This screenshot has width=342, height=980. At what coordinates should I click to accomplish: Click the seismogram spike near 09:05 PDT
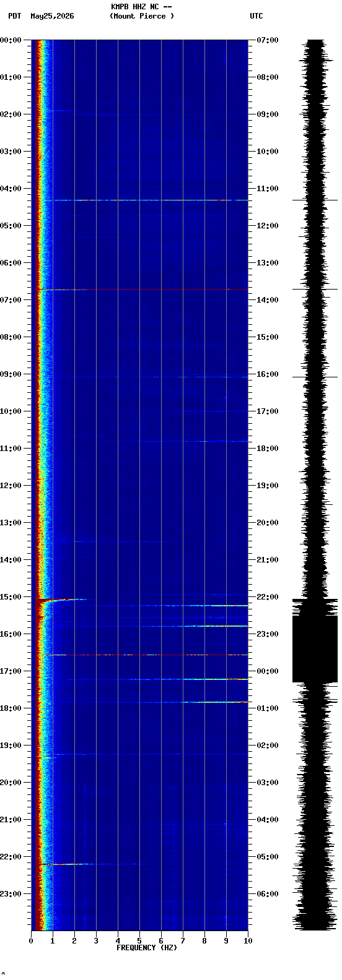pyautogui.click(x=315, y=377)
